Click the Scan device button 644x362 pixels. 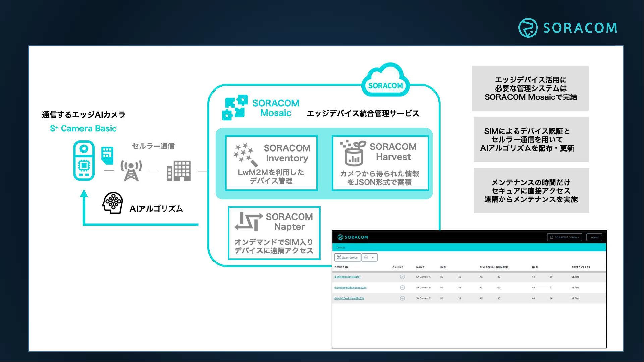[347, 257]
